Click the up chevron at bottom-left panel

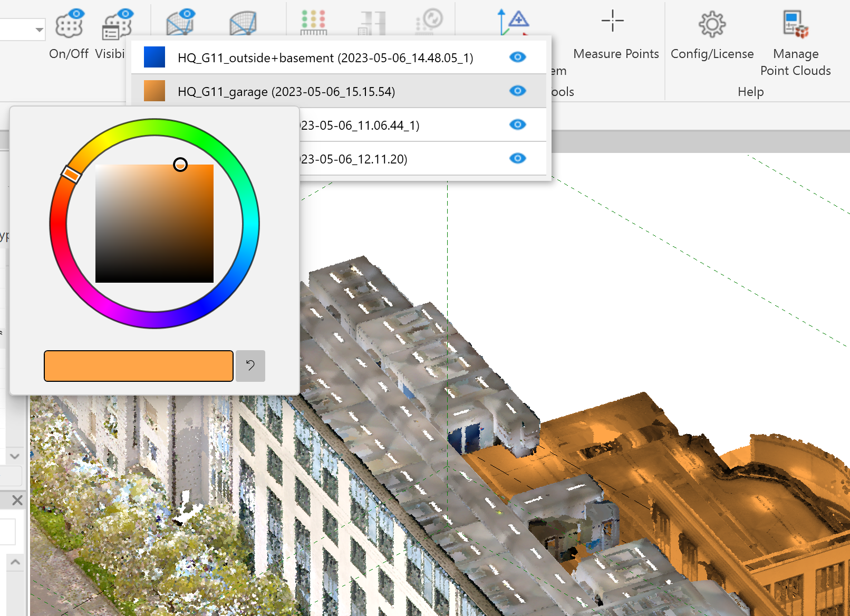click(x=15, y=562)
